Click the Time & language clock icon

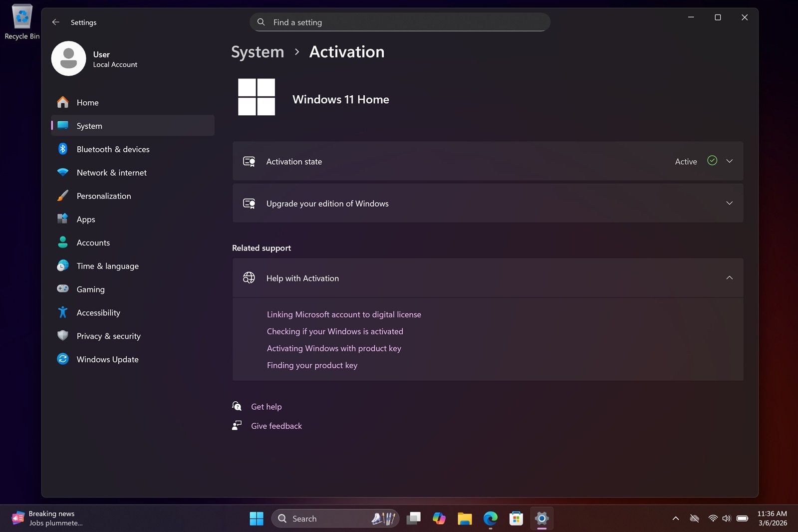coord(63,266)
